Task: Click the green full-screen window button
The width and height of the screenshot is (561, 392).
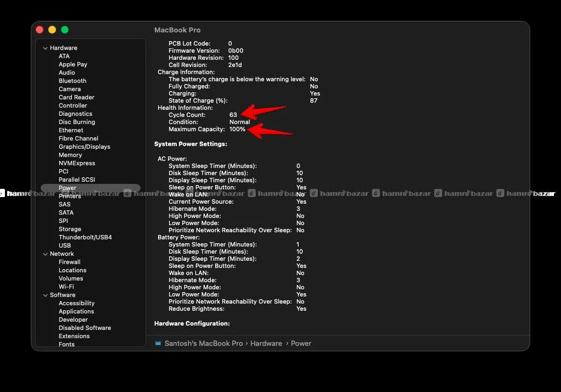Action: (x=65, y=30)
